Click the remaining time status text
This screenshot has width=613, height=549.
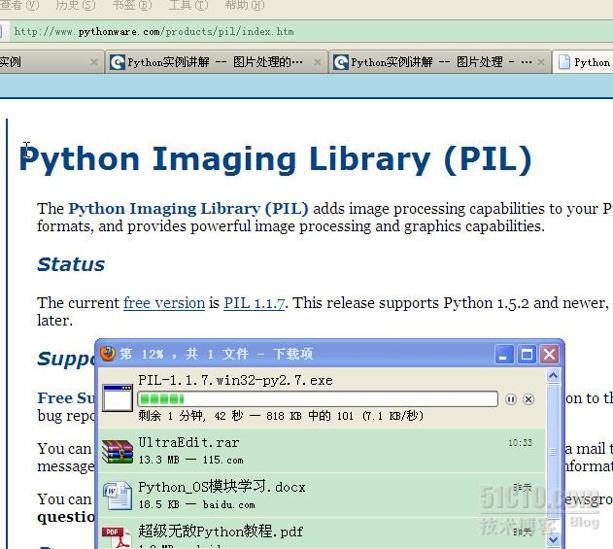click(281, 416)
